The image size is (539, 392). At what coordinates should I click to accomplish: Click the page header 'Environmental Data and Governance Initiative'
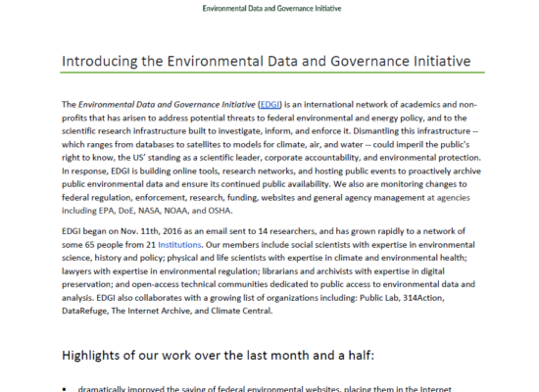271,8
